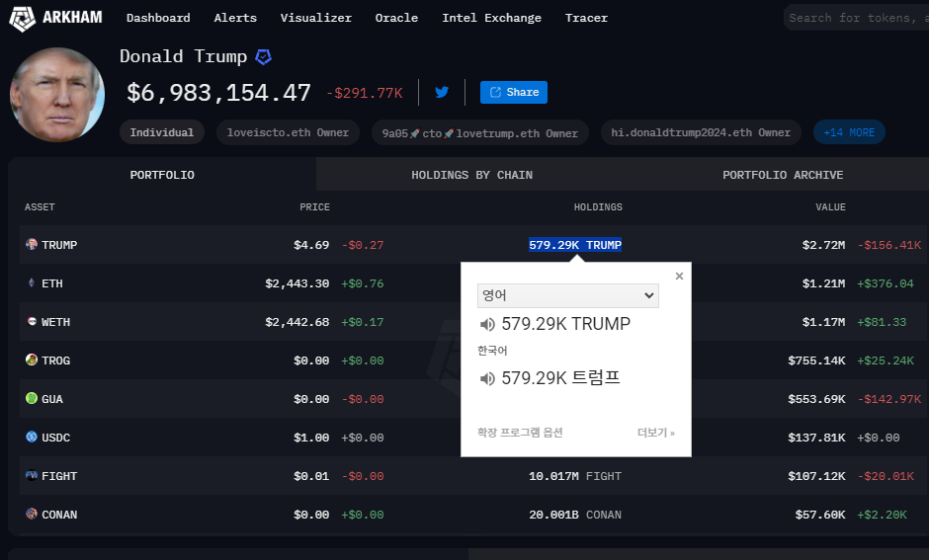Switch to the PORTFOLIO tab
This screenshot has width=929, height=560.
(x=162, y=175)
